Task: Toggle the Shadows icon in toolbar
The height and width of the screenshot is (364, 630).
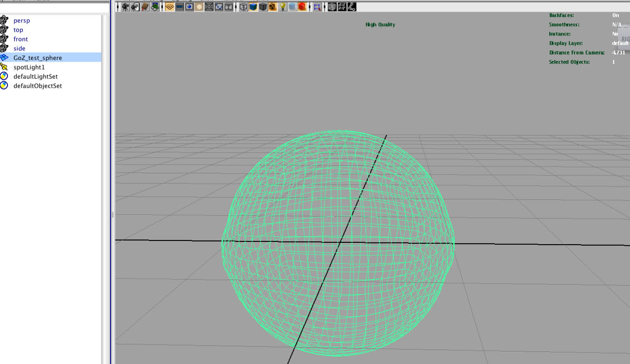Action: click(x=292, y=7)
